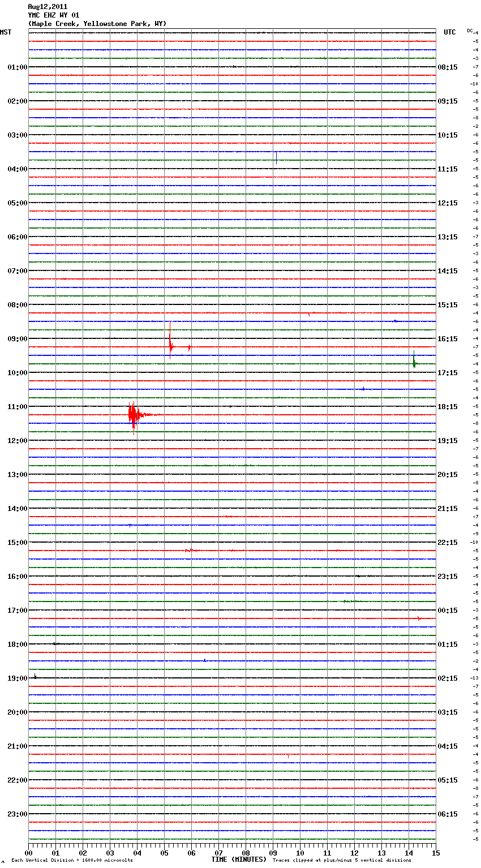481x868 pixels.
Task: Click the MST time zone header
Action: [6, 32]
